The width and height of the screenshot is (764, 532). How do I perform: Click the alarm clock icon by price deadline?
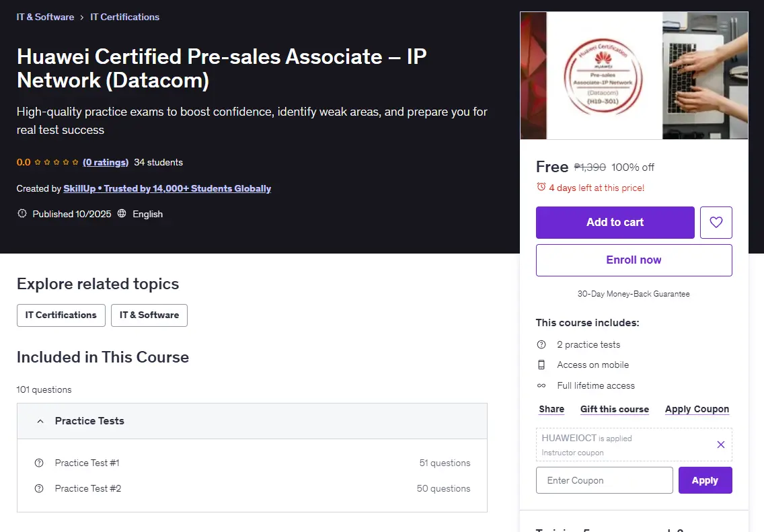point(541,187)
